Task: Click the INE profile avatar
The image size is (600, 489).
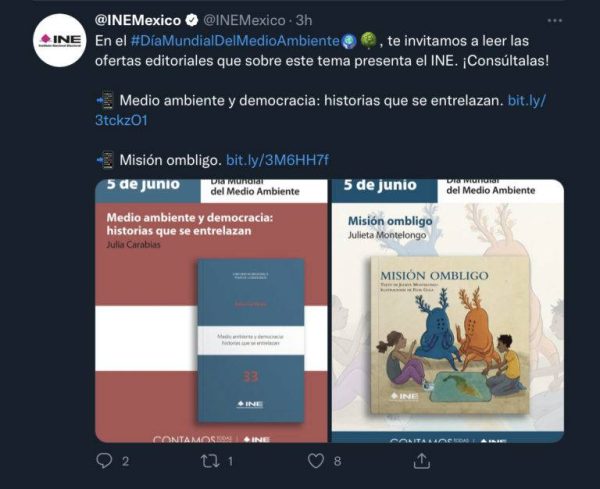Action: click(60, 40)
